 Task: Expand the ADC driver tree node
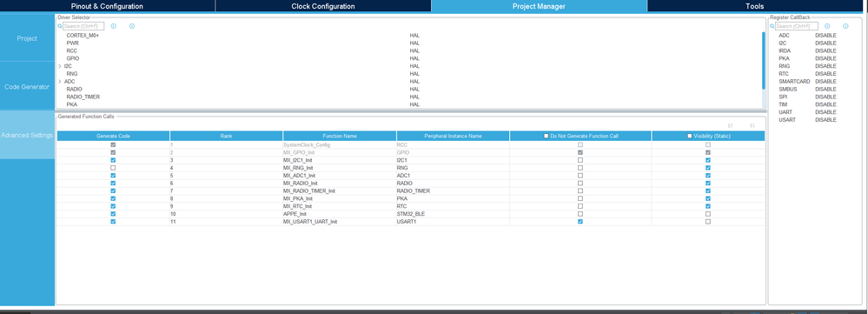60,82
